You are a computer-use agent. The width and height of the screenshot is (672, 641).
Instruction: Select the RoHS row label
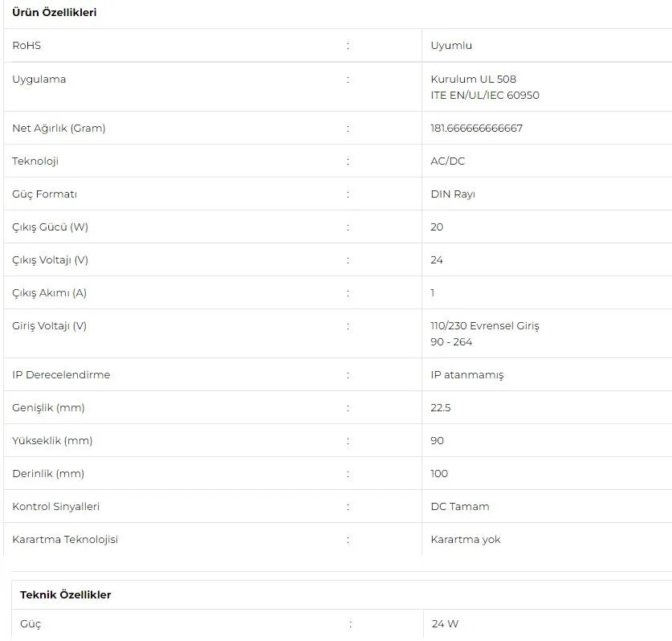click(x=26, y=46)
